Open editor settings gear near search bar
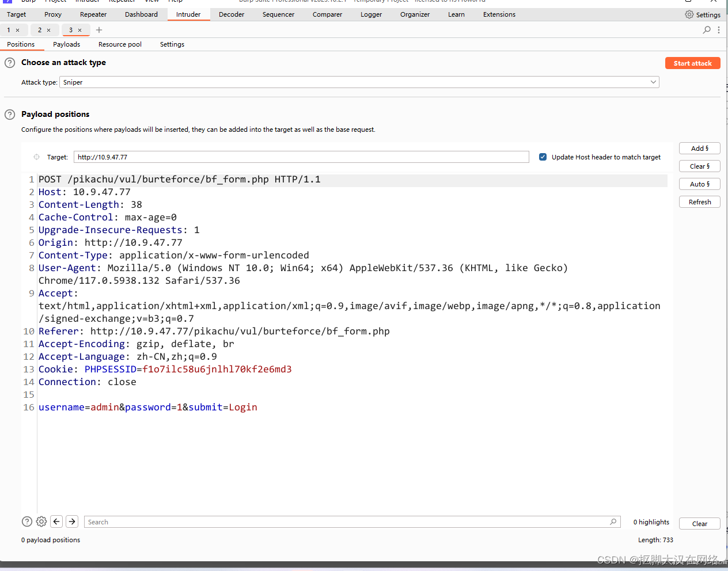 41,521
